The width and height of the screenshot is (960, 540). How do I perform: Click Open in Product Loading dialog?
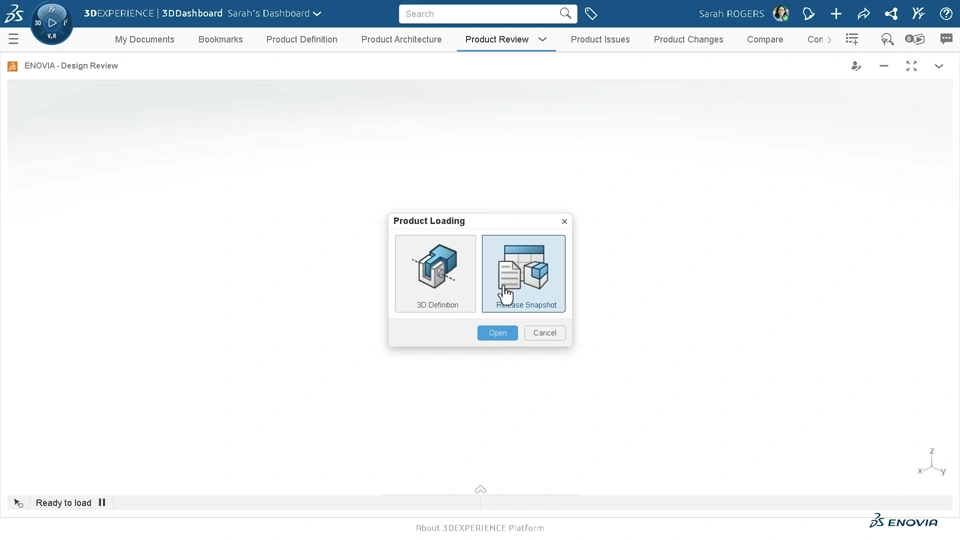498,333
